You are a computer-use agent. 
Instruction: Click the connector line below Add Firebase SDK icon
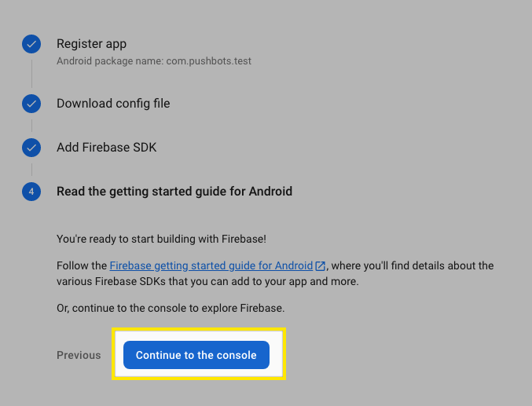pos(32,170)
